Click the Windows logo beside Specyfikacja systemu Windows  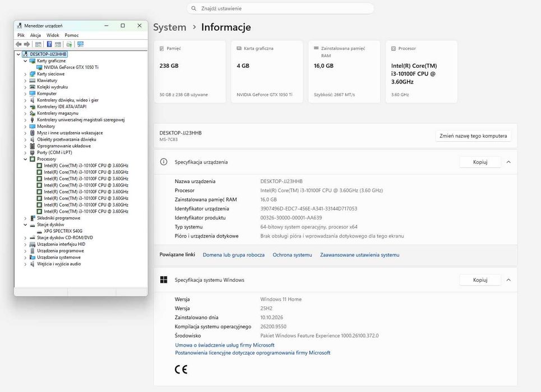(x=164, y=280)
